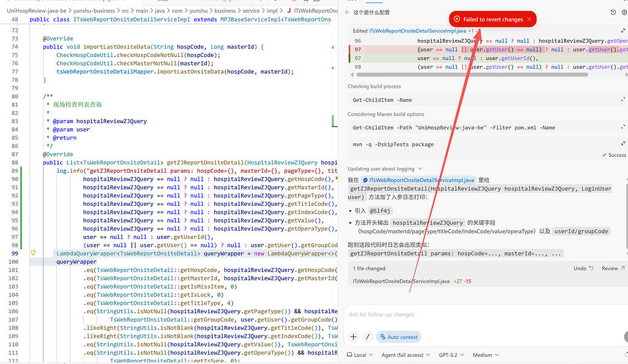Click tsWebReportOnsiteDetailMapper on line 77
Image resolution: width=628 pixels, height=364 pixels.
[105, 72]
